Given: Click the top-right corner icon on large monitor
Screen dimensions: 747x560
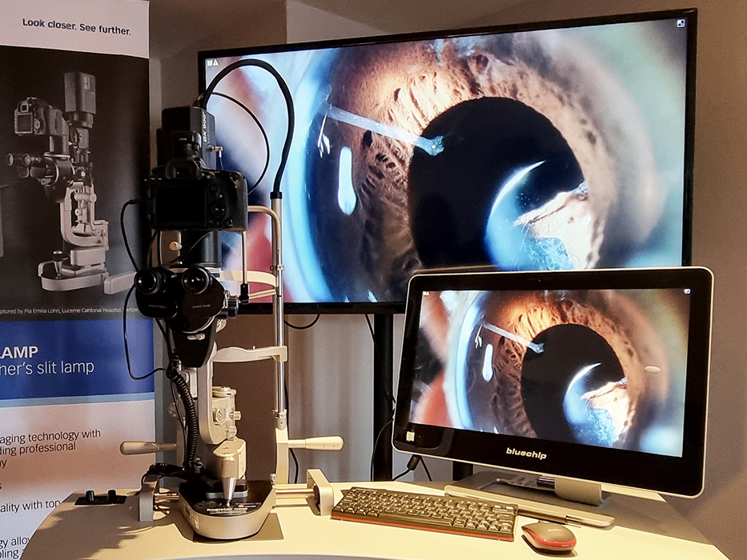Looking at the screenshot, I should pos(681,23).
